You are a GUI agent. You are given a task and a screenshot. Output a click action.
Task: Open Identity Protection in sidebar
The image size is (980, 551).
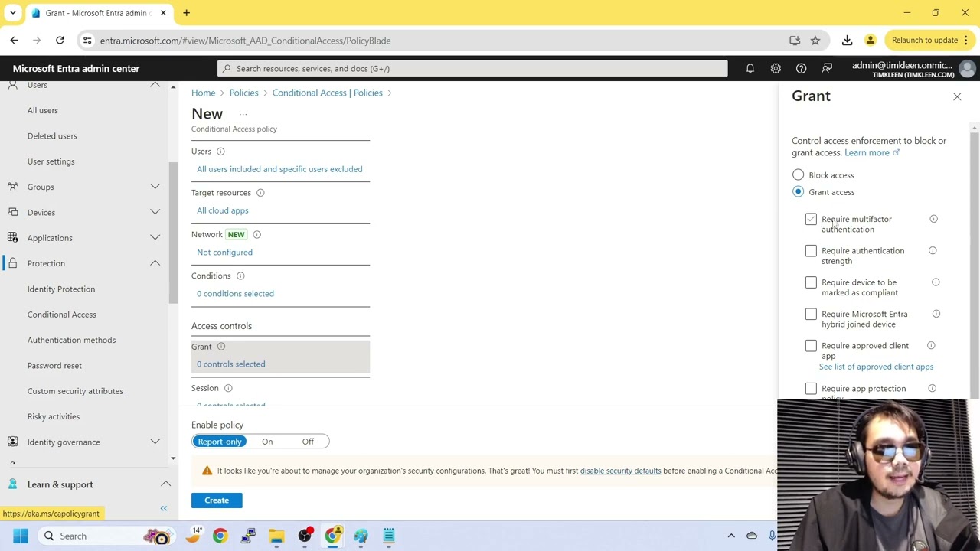pos(61,289)
